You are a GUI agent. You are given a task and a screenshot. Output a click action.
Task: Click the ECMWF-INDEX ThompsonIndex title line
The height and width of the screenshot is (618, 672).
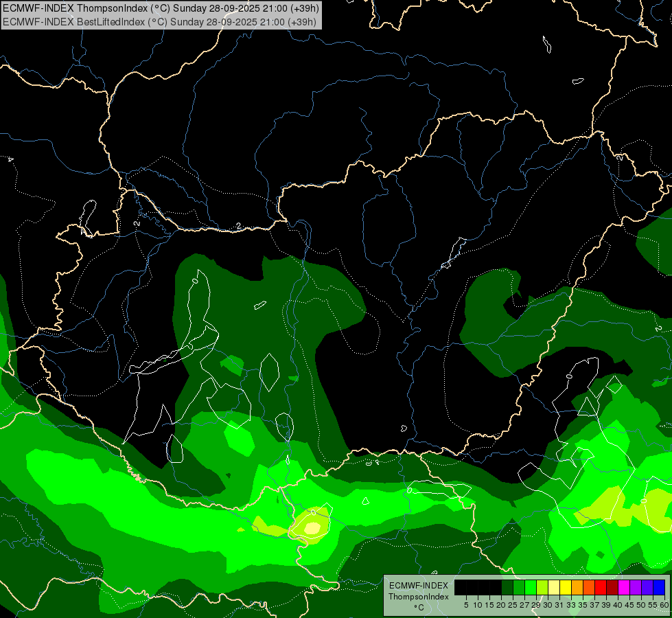pos(161,8)
